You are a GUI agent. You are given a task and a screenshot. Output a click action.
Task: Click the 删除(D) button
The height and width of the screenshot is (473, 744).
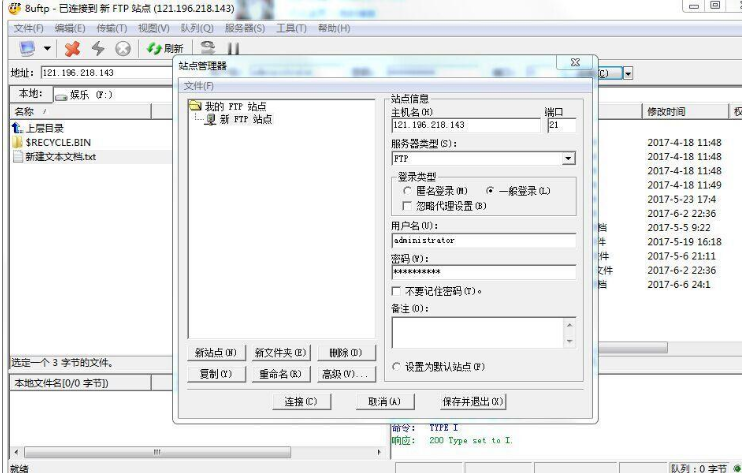[346, 353]
